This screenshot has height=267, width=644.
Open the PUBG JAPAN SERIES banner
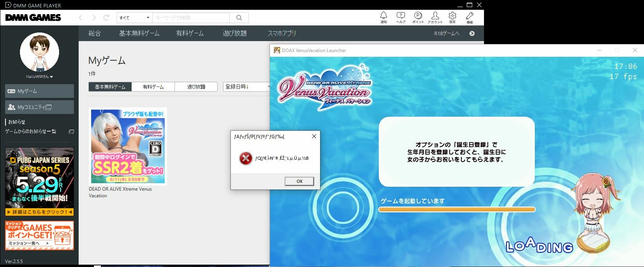point(40,182)
